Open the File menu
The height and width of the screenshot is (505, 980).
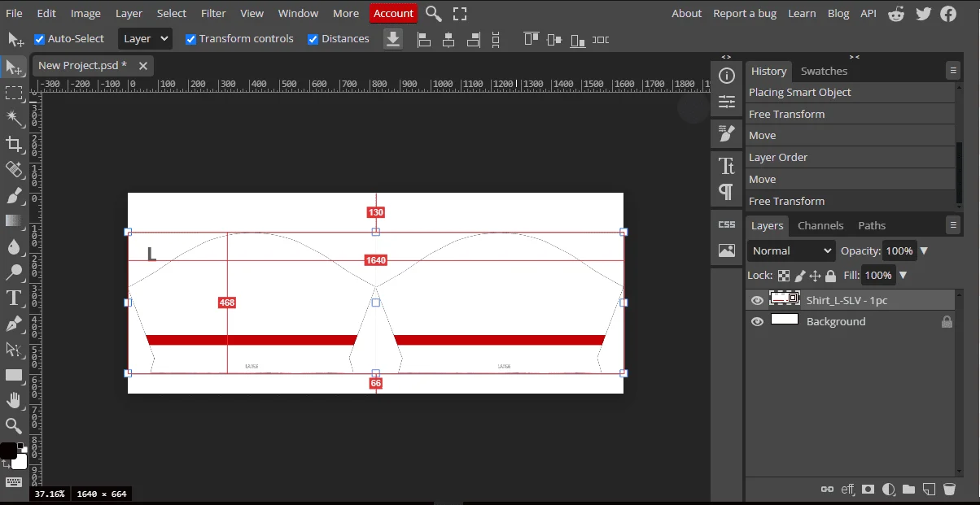click(x=14, y=13)
